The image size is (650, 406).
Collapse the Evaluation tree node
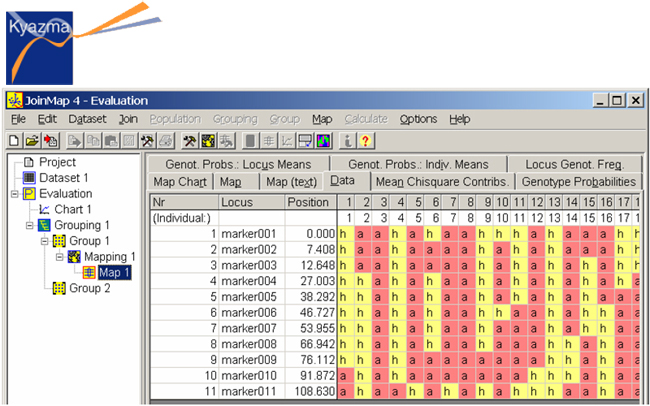[14, 194]
